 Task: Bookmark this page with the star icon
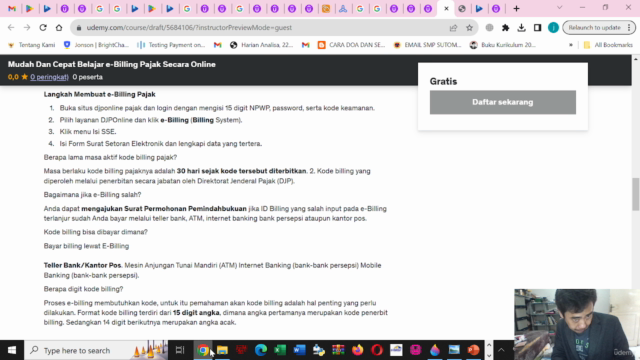pos(469,28)
